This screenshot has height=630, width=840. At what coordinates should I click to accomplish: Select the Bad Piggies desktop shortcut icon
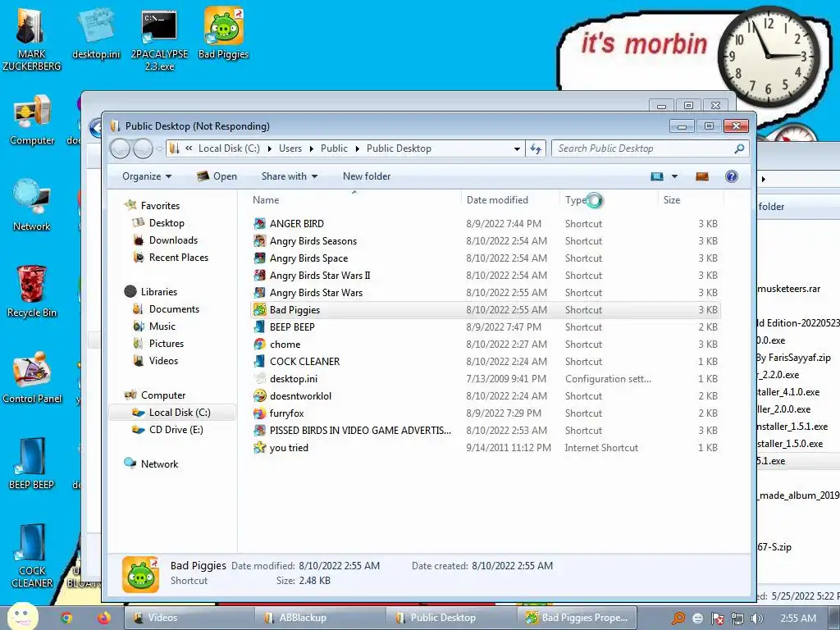[x=223, y=33]
